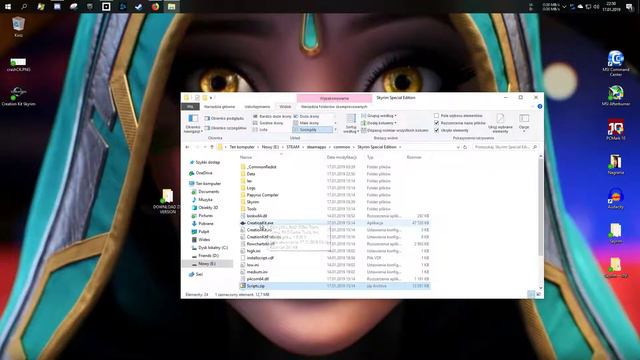Switch to details view icon in status bar

point(531,294)
